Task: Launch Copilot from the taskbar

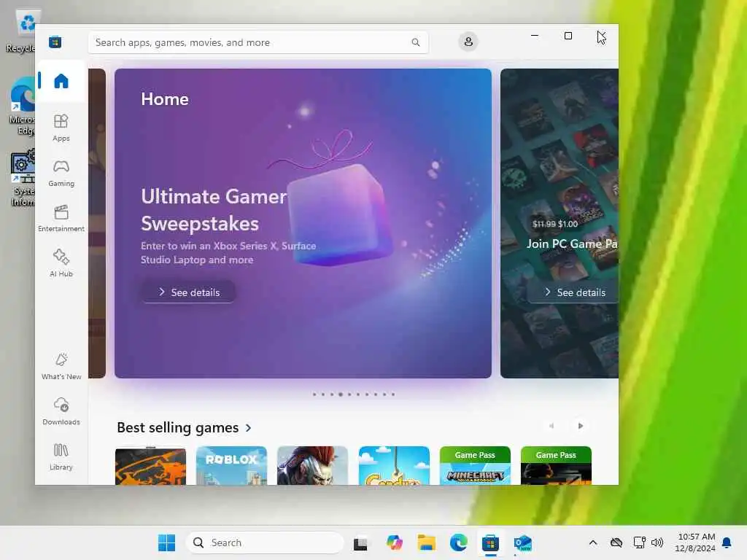Action: pos(394,542)
